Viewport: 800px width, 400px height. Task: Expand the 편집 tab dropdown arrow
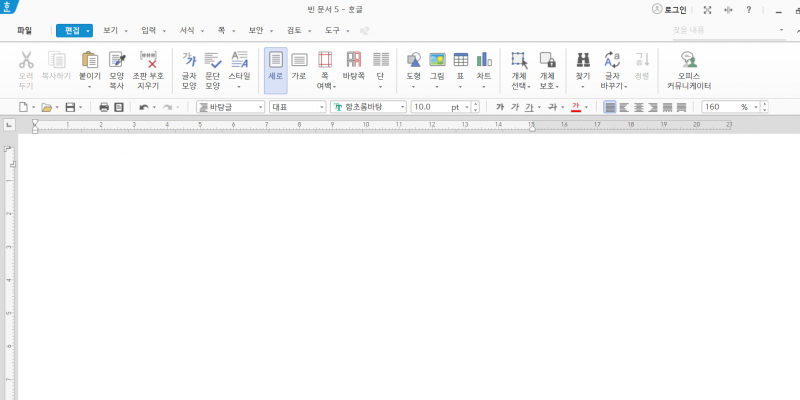tap(88, 31)
